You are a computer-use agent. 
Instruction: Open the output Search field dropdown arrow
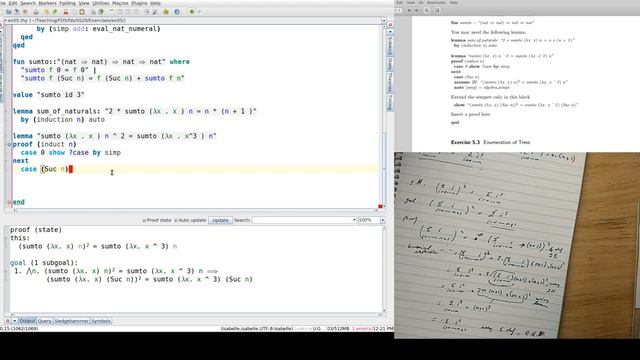click(354, 220)
